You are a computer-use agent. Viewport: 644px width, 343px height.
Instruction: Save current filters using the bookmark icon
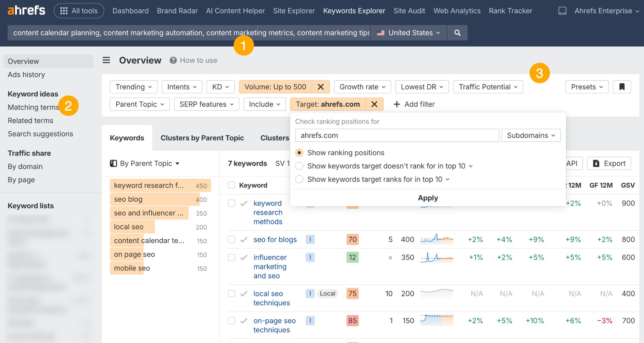point(622,87)
